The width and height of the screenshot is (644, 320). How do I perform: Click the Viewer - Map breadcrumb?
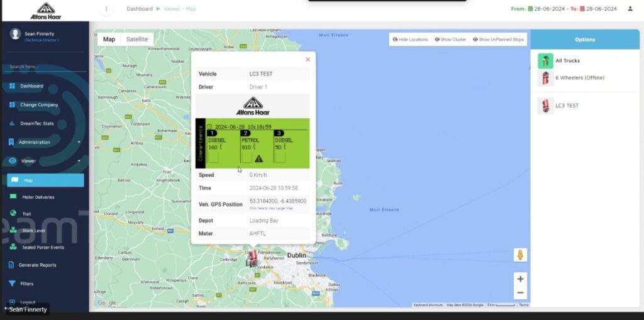(x=179, y=9)
